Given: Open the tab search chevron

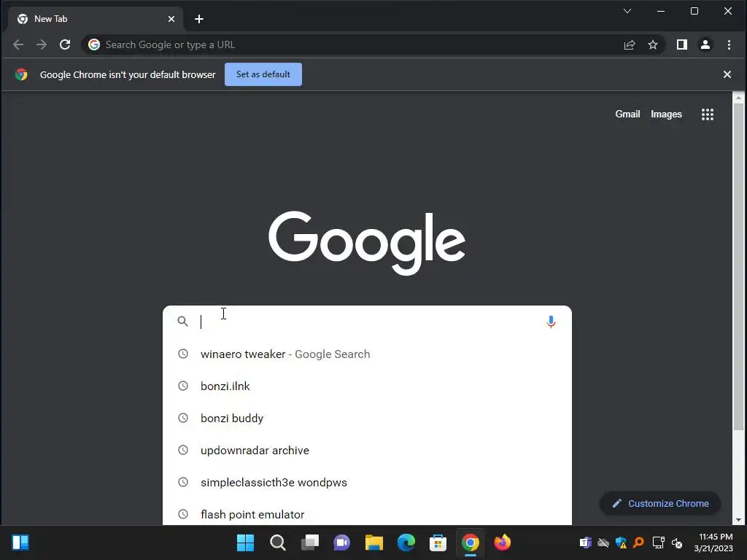Looking at the screenshot, I should (x=627, y=11).
